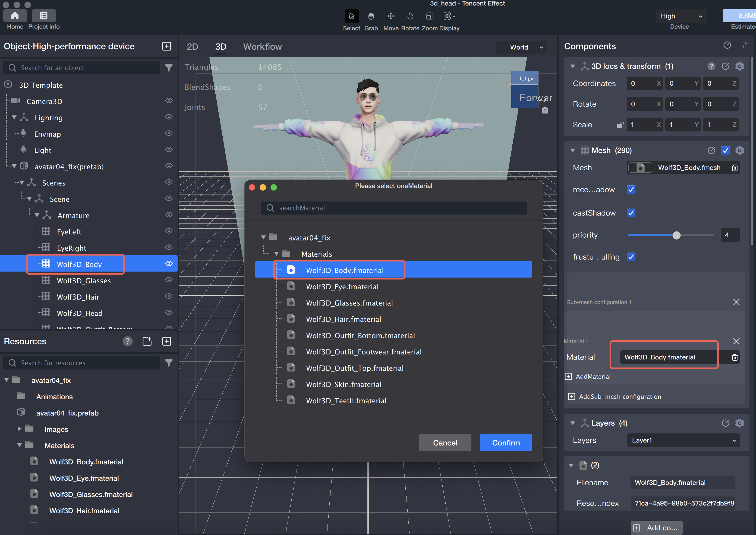Image resolution: width=756 pixels, height=535 pixels.
Task: Uncheck the castShadow checkbox
Action: point(631,213)
